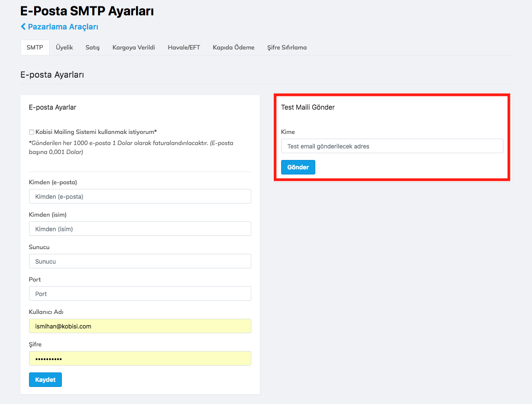Click the test email address field

click(392, 146)
